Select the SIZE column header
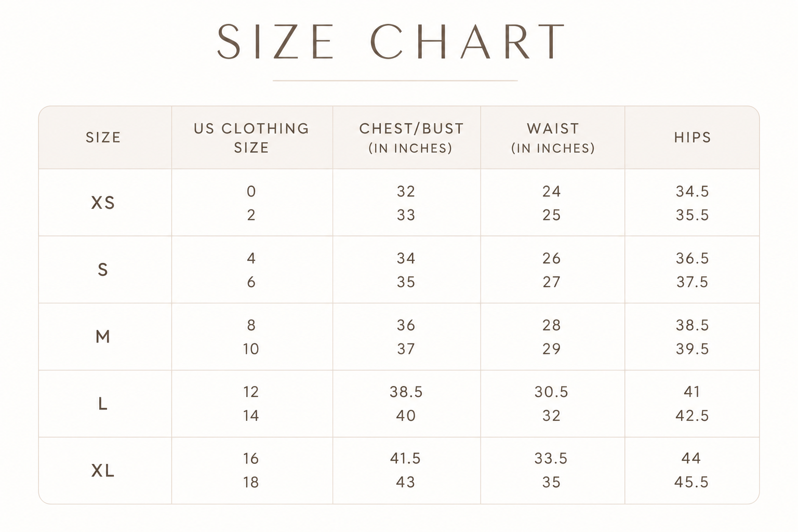This screenshot has height=532, width=798. 103,138
